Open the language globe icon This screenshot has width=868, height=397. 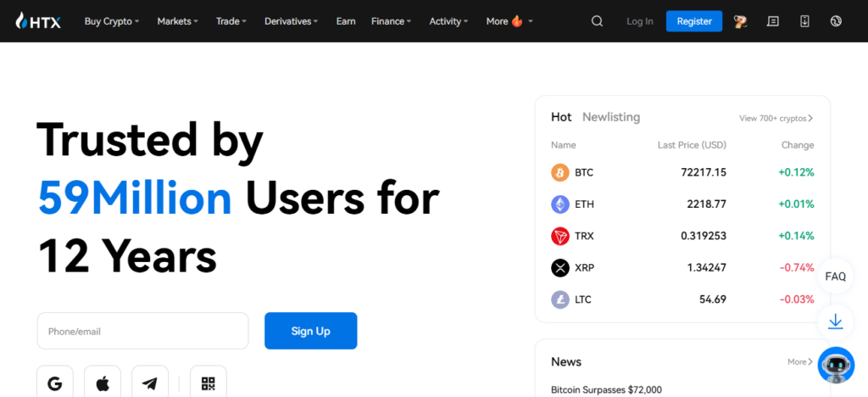(x=837, y=21)
